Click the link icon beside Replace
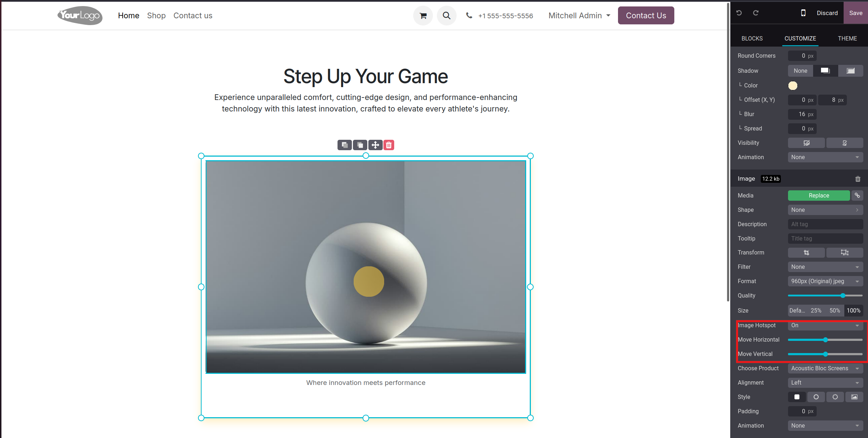Viewport: 868px width, 438px height. tap(857, 195)
